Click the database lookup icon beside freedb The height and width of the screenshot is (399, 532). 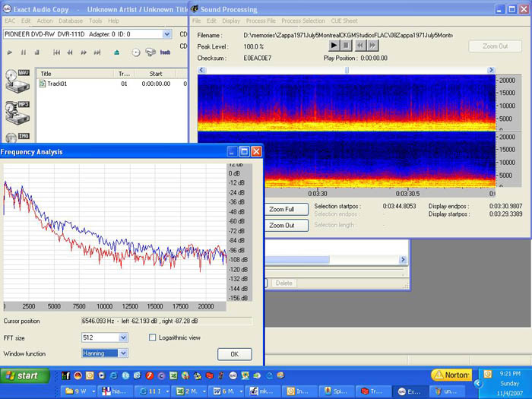[x=150, y=52]
